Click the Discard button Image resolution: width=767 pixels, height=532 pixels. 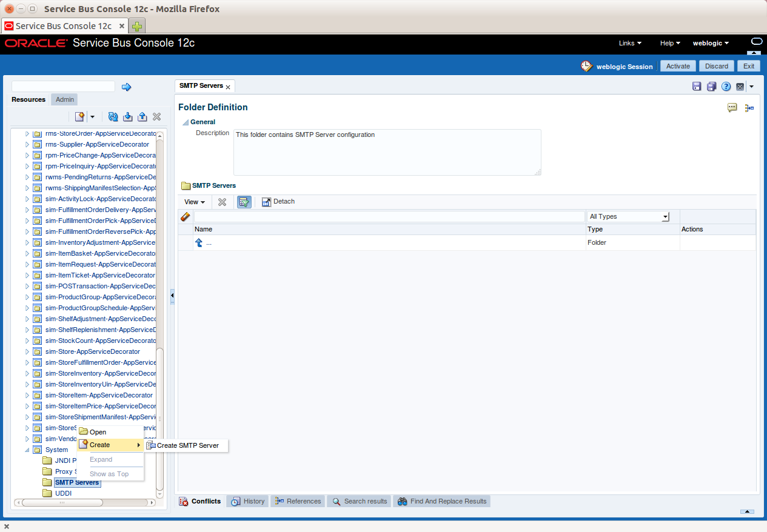[717, 66]
